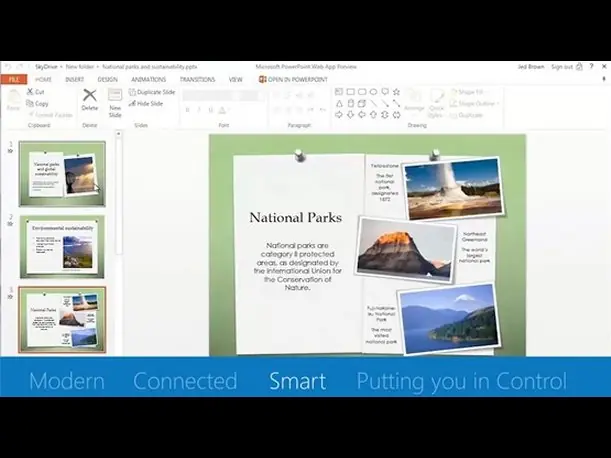
Task: Open the font name combo box
Action: [210, 95]
